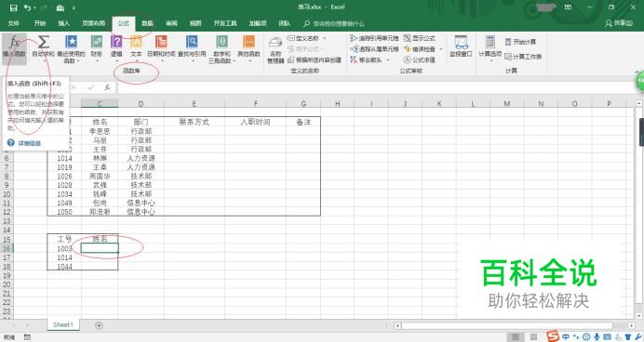Switch to the 插入 tab

pyautogui.click(x=63, y=23)
